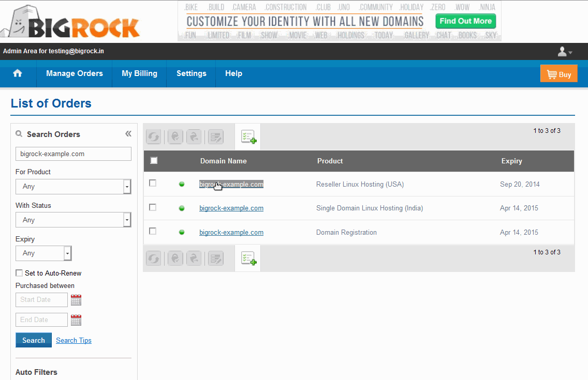Enable the Set to Auto-Renew checkbox
Image resolution: width=588 pixels, height=380 pixels.
19,273
